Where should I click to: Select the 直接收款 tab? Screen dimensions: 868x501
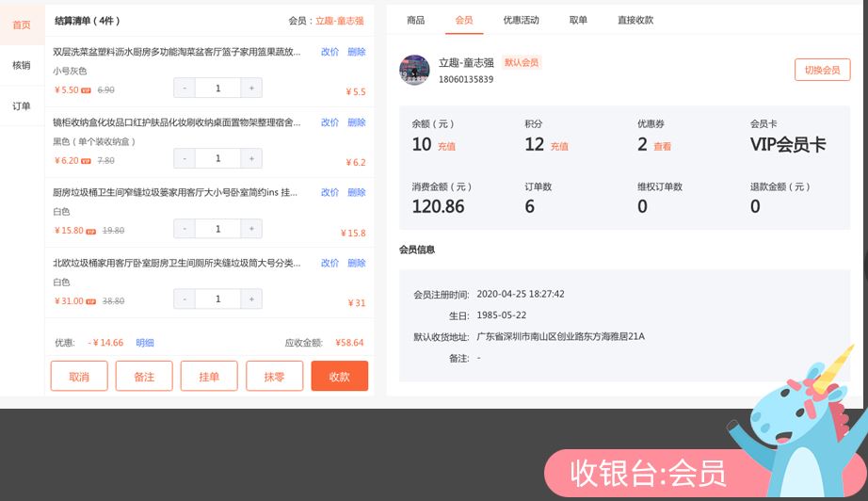(635, 20)
